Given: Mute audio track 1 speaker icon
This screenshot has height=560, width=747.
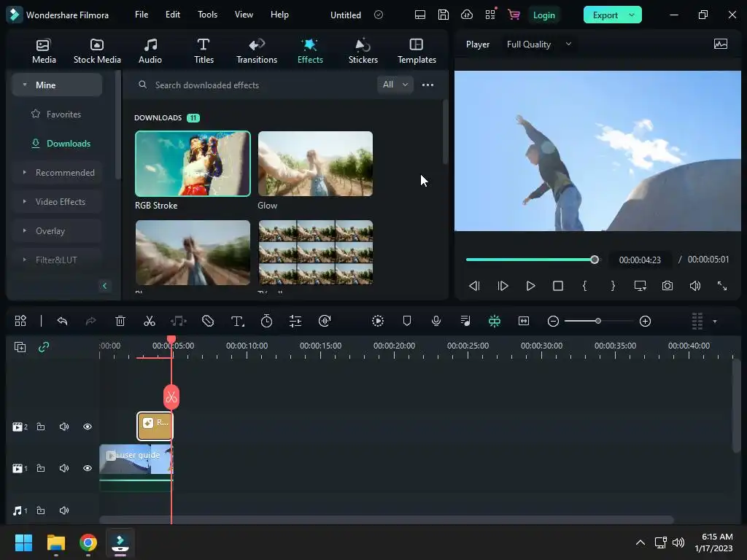Looking at the screenshot, I should [64, 510].
